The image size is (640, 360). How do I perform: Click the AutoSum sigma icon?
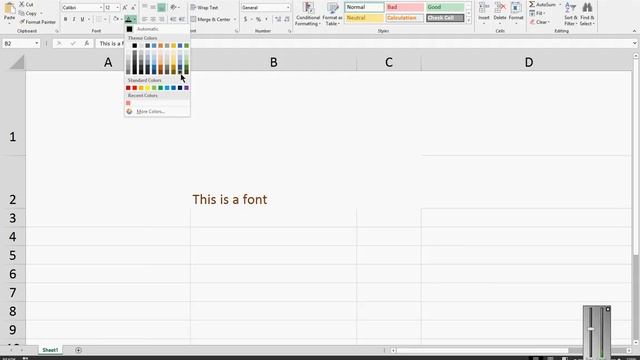(x=532, y=4)
